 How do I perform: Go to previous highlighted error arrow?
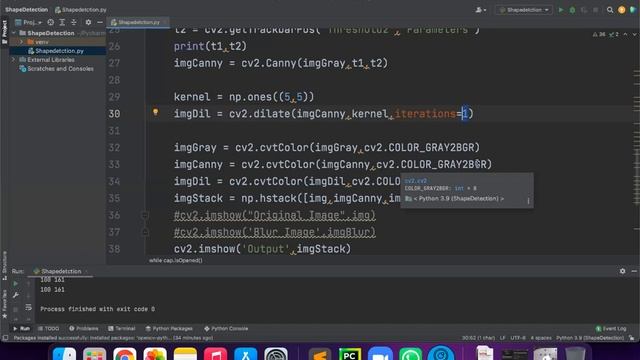click(625, 34)
